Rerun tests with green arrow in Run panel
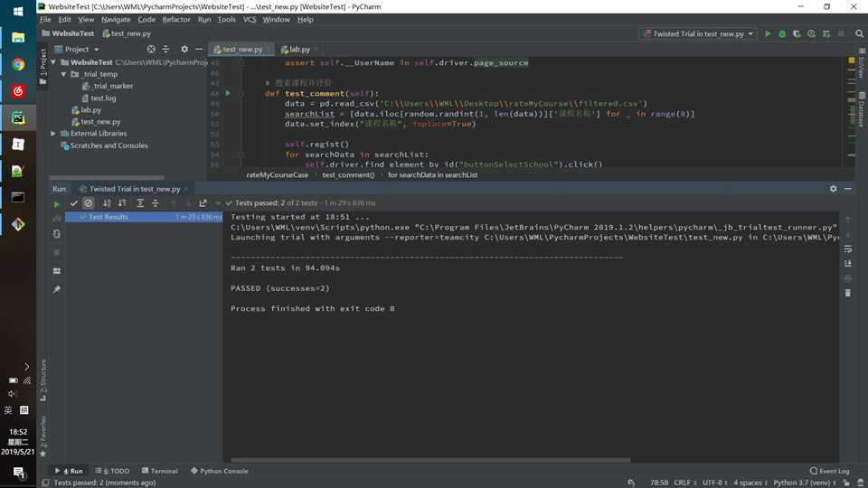The image size is (868, 488). pyautogui.click(x=56, y=203)
